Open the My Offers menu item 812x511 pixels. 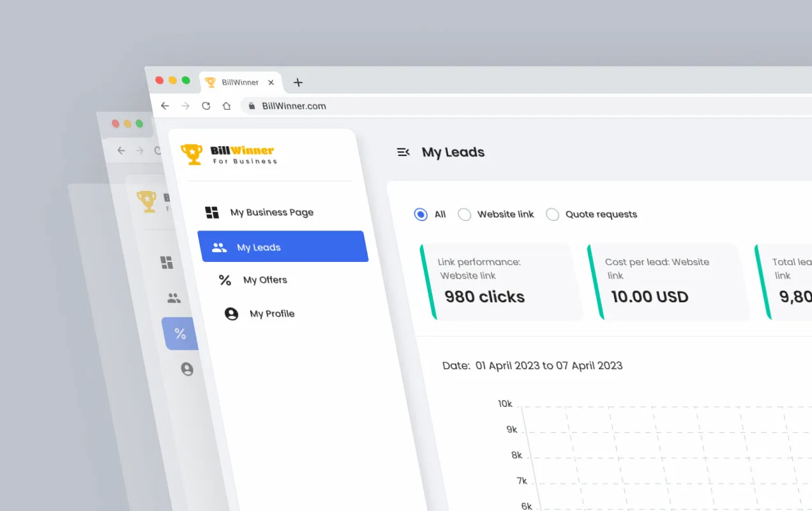point(265,280)
